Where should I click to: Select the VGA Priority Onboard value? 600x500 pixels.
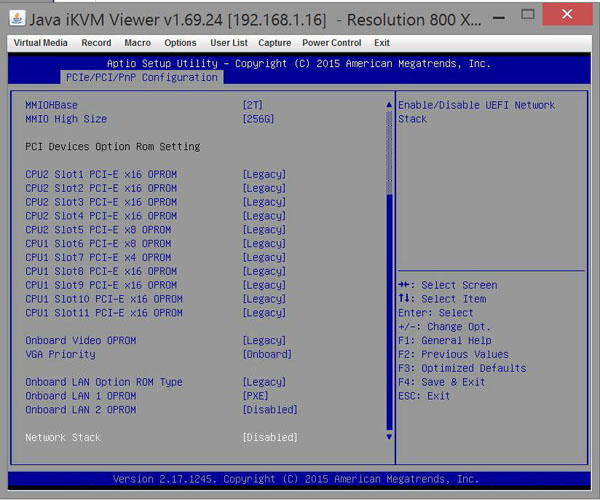pos(267,354)
